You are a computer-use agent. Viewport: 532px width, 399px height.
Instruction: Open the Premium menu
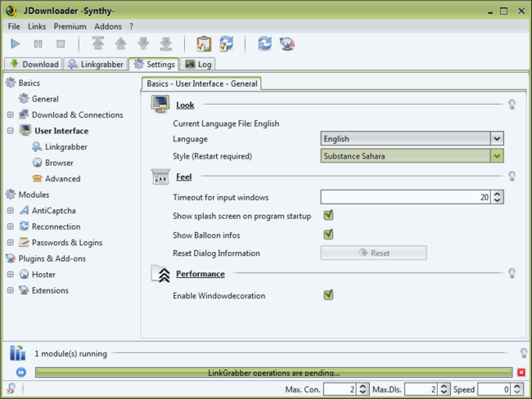point(70,26)
